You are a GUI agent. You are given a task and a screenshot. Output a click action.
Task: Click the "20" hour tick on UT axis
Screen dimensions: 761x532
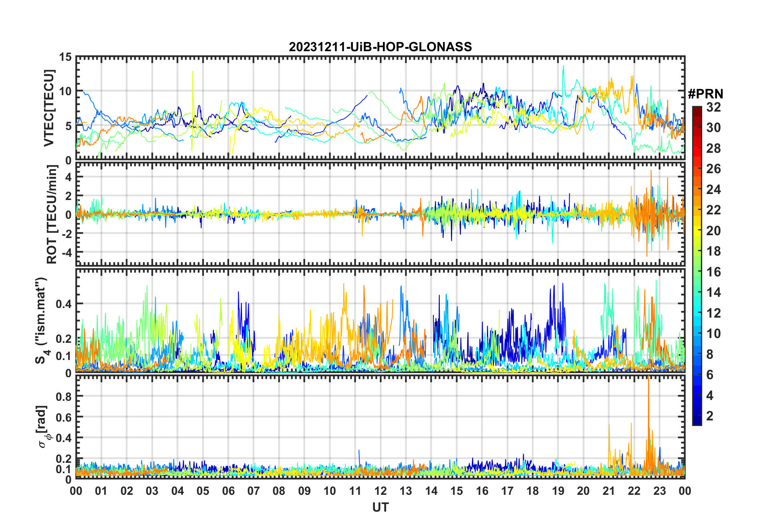[x=583, y=491]
